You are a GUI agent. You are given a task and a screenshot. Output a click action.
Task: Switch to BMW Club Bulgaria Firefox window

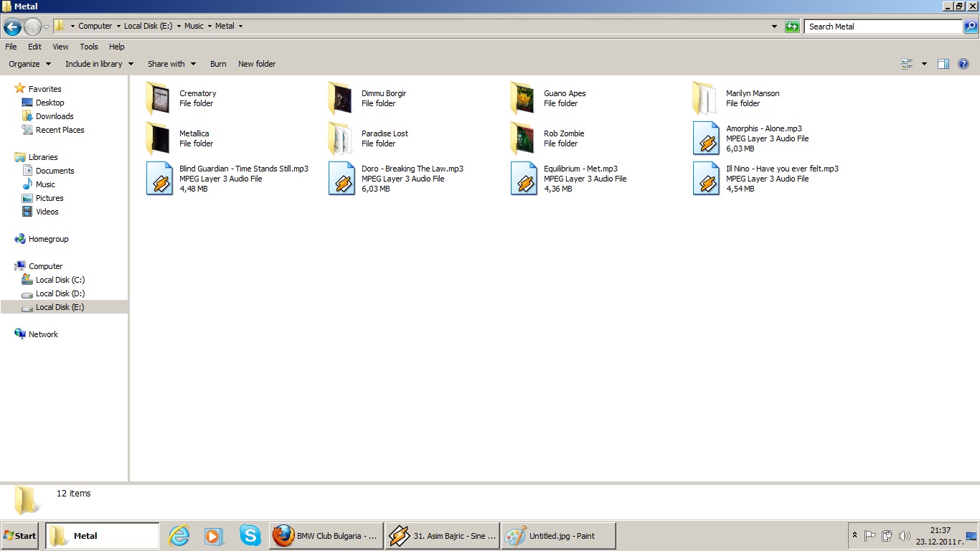click(x=326, y=536)
